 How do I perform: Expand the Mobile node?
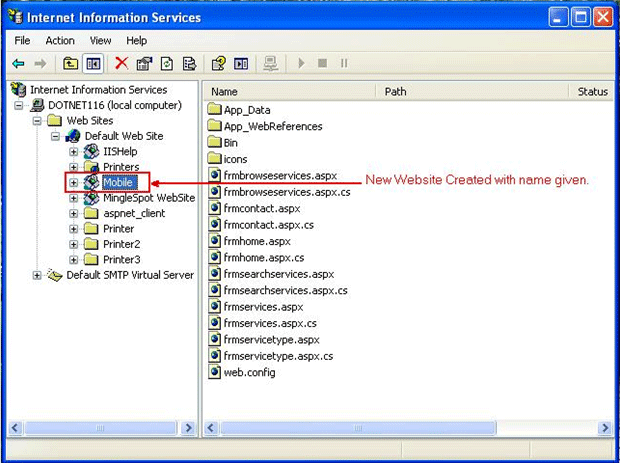(x=74, y=183)
